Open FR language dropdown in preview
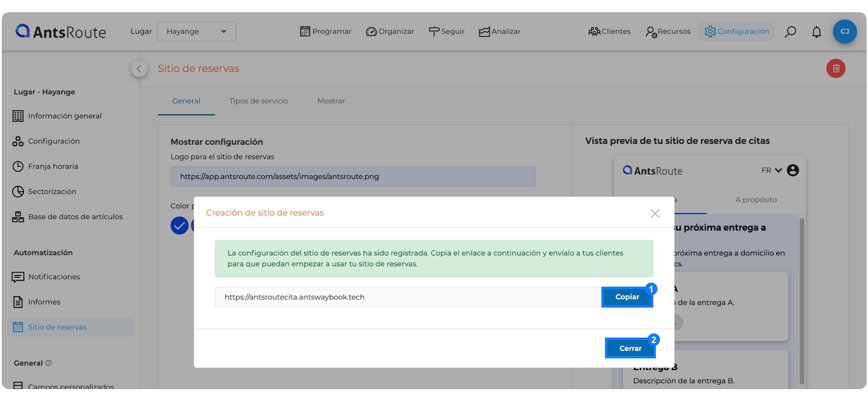The width and height of the screenshot is (868, 401). (x=772, y=170)
